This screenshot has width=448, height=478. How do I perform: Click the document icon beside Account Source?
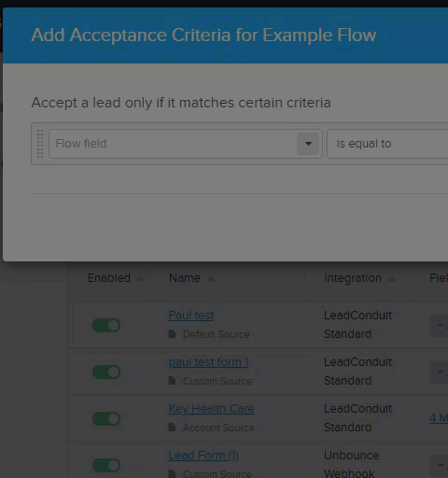tap(172, 428)
